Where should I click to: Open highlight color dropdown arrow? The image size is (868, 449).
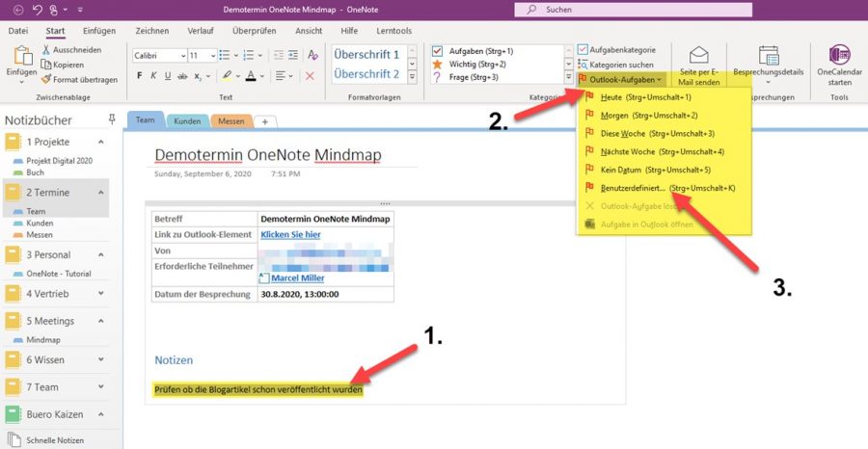click(x=237, y=76)
